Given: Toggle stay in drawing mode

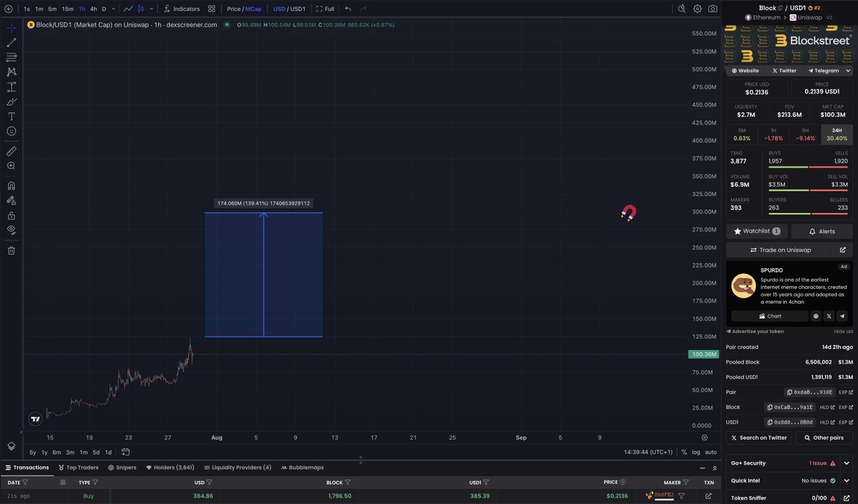Looking at the screenshot, I should click(x=11, y=201).
